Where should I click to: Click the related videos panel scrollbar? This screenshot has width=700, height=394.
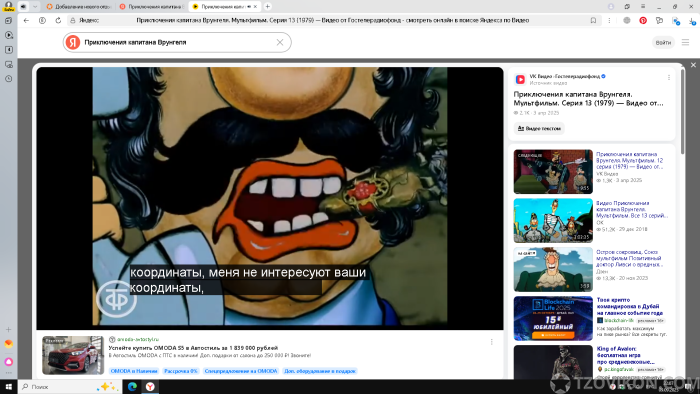coord(682,112)
